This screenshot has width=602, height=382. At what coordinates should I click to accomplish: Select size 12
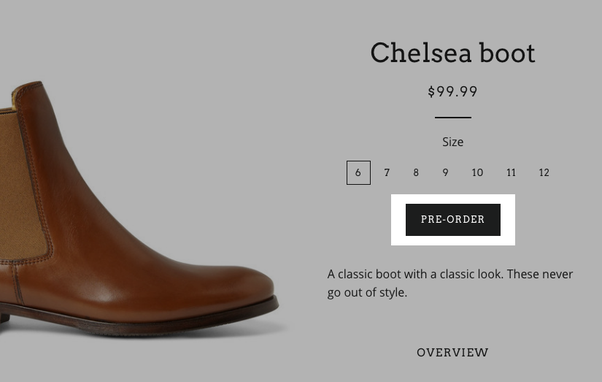click(544, 173)
